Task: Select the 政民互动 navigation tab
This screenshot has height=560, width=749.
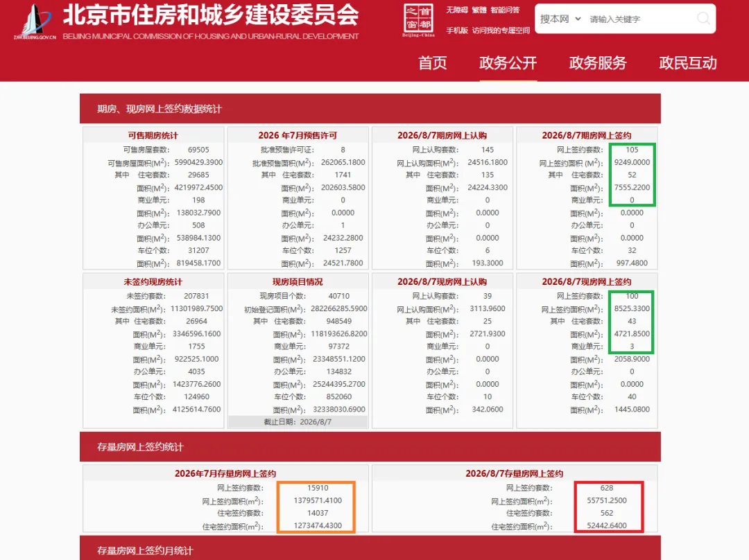Action: point(688,63)
